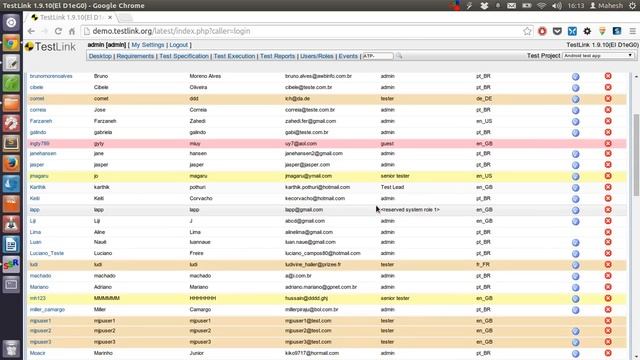Click locale 'de_DE' in comet row
The image size is (640, 360).
tap(484, 98)
